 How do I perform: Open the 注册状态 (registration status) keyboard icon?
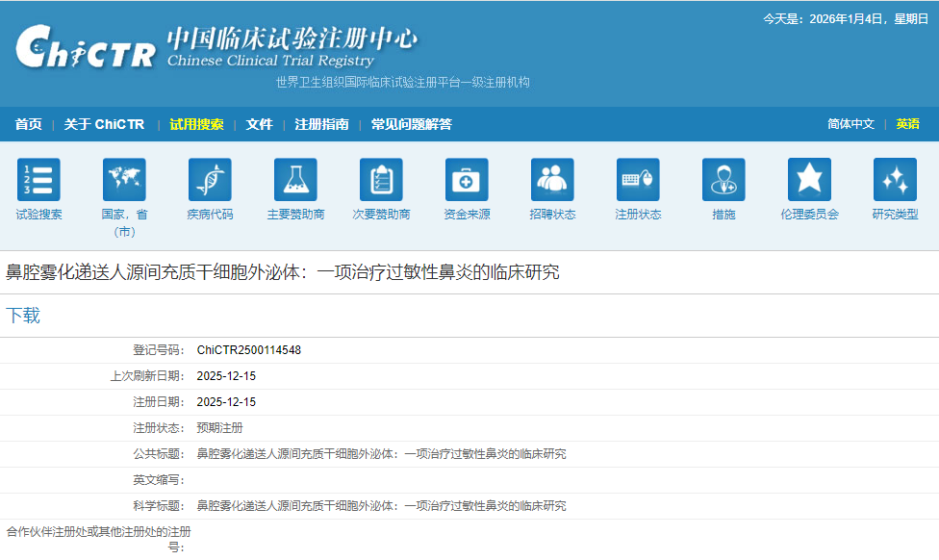pyautogui.click(x=637, y=181)
